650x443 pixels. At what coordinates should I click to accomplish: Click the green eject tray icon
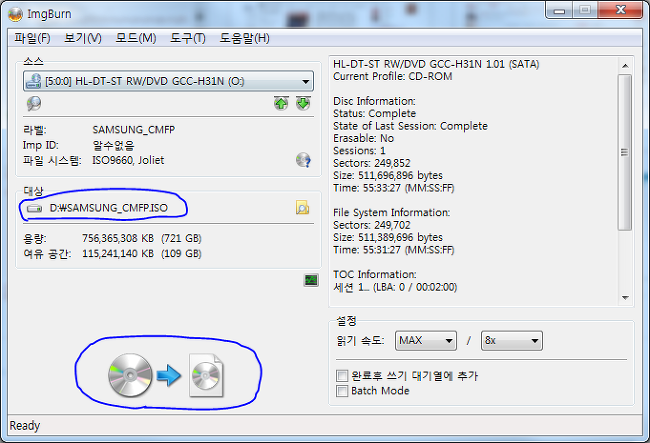pyautogui.click(x=281, y=103)
